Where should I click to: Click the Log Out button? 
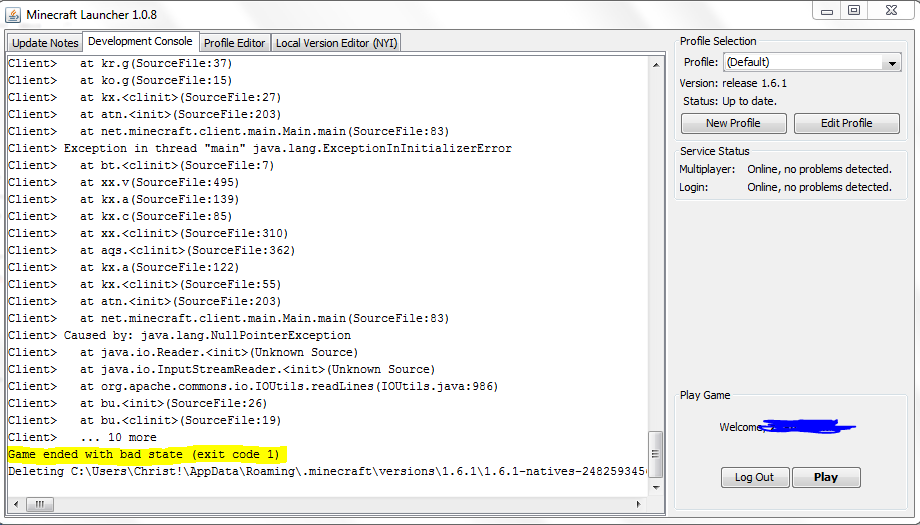[755, 477]
